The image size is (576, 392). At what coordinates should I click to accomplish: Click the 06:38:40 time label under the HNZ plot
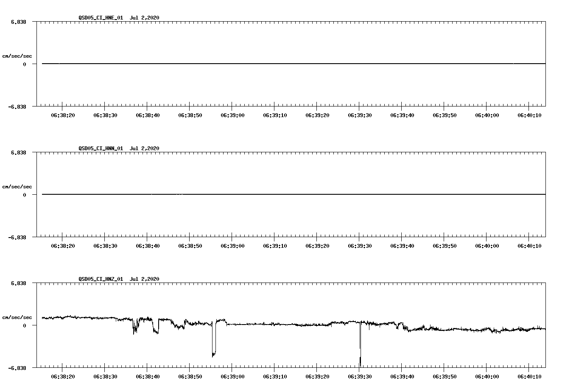[x=148, y=376]
